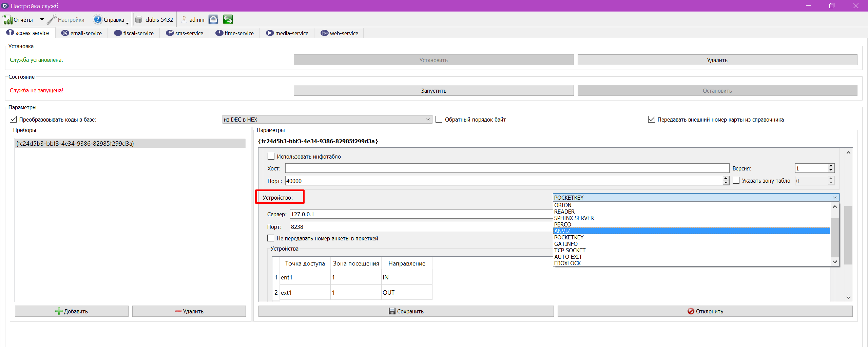
Task: Select AUTO EXIT from the device list
Action: pos(692,257)
